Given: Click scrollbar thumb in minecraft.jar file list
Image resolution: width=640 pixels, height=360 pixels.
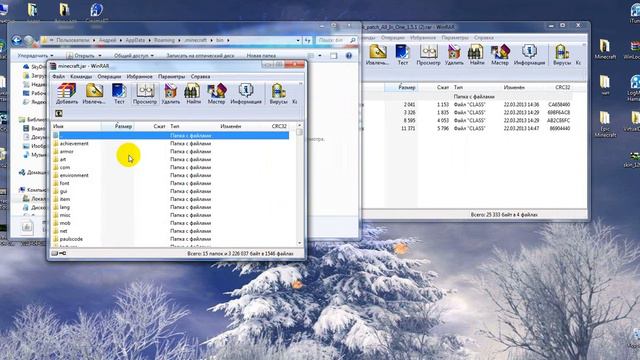Looking at the screenshot, I should point(299,133).
